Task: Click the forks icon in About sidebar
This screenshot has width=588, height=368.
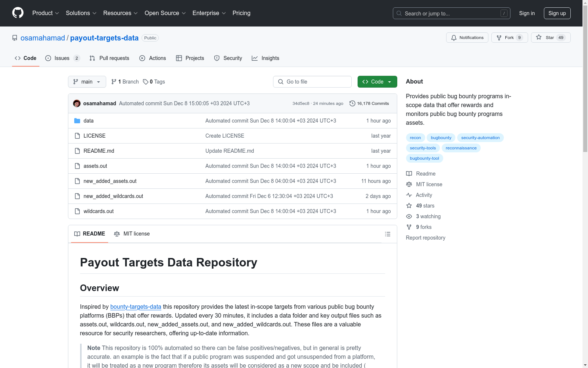Action: click(409, 227)
